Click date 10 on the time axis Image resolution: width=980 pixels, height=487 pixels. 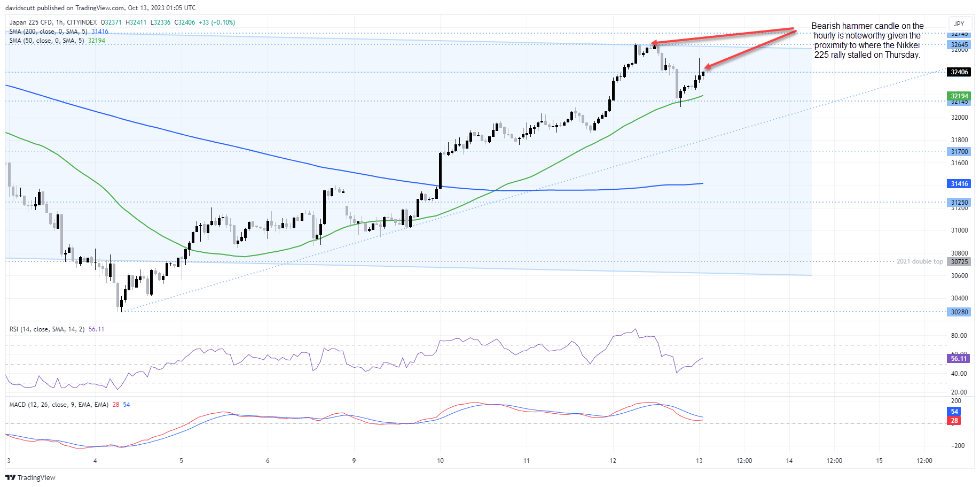440,461
